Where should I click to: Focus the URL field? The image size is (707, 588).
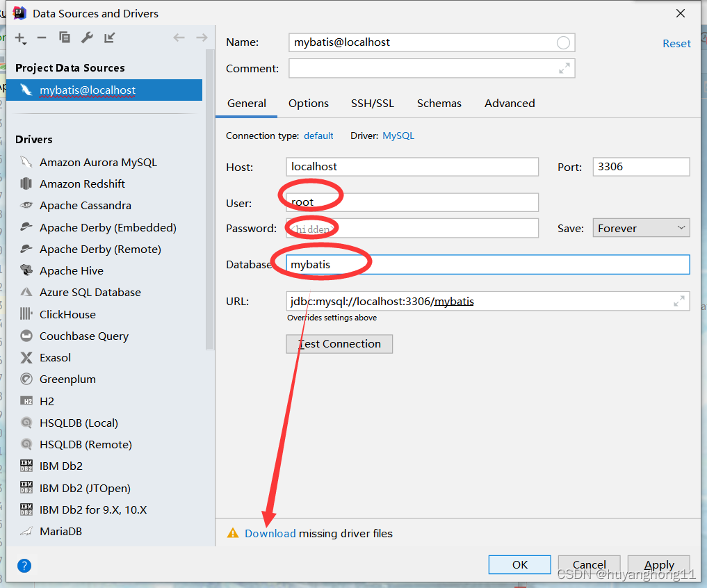(x=488, y=301)
